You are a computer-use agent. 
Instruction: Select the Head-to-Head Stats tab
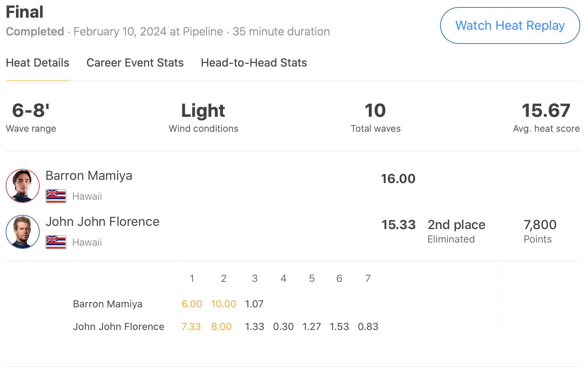tap(254, 63)
